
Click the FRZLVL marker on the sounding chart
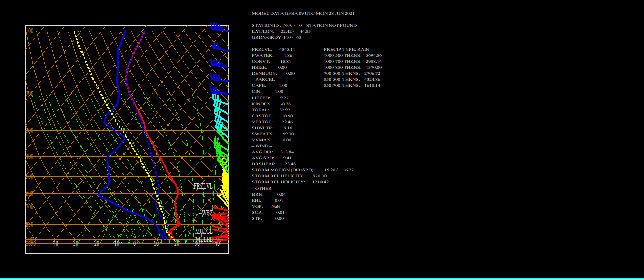click(x=202, y=186)
